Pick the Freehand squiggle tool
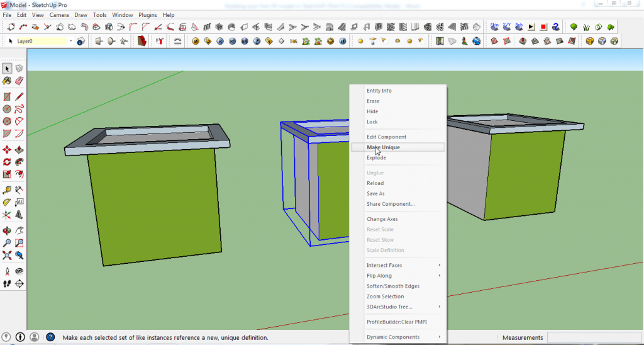Image resolution: width=644 pixels, height=345 pixels. point(19,109)
